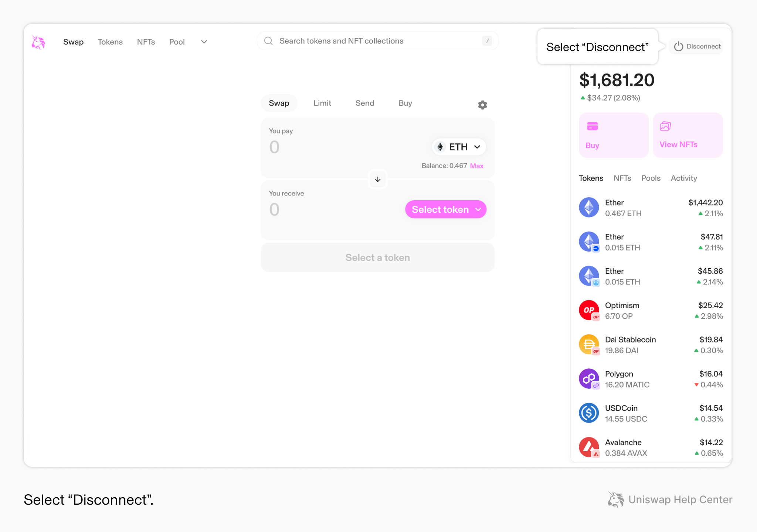Click the You receive amount field
The height and width of the screenshot is (532, 757).
click(x=274, y=209)
